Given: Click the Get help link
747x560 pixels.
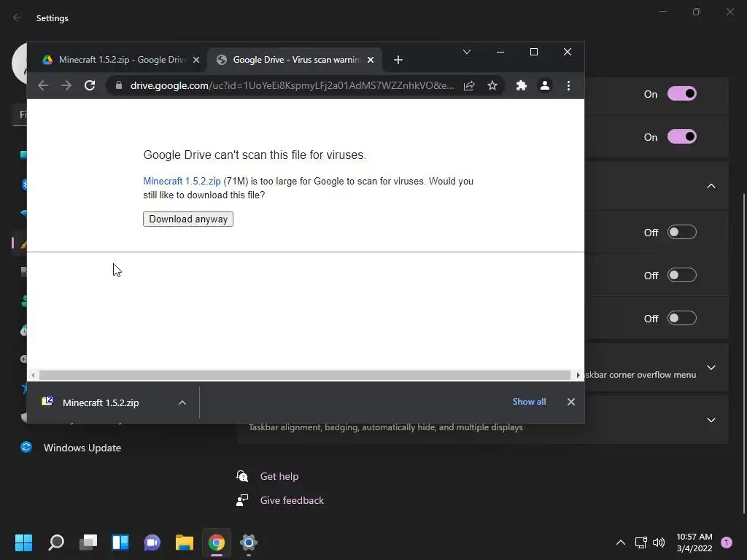Looking at the screenshot, I should tap(279, 476).
